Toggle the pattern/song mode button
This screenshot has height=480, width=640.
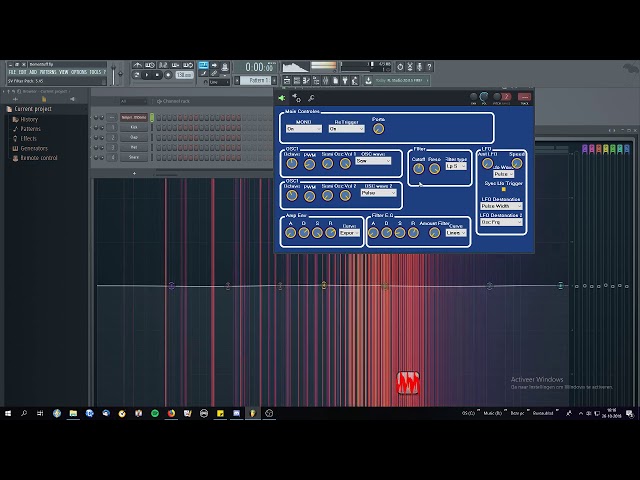pos(137,75)
